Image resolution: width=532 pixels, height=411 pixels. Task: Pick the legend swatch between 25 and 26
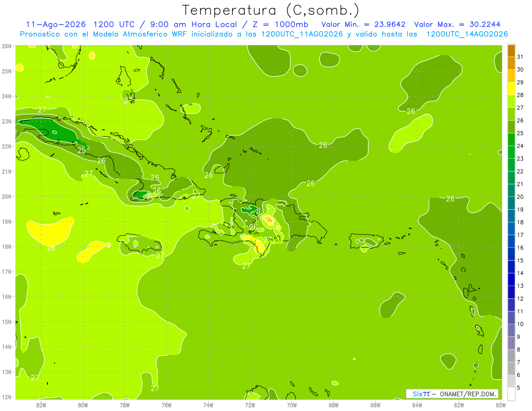coord(511,127)
